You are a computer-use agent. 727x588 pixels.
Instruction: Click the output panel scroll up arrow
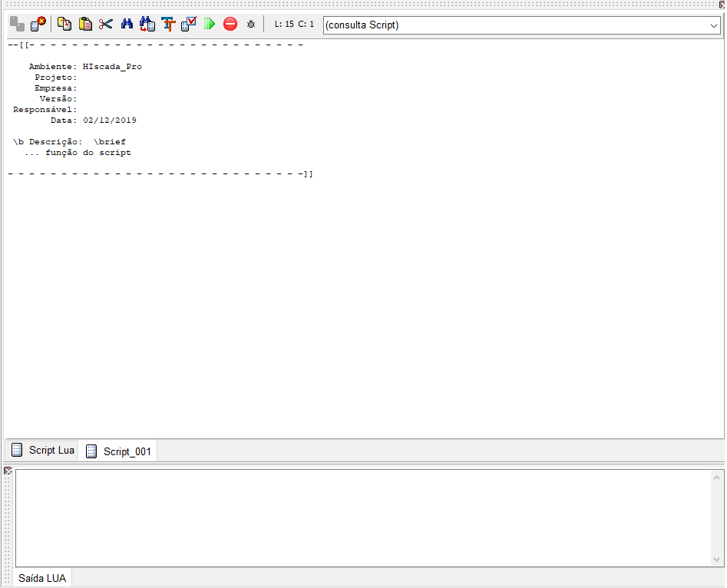tap(716, 477)
